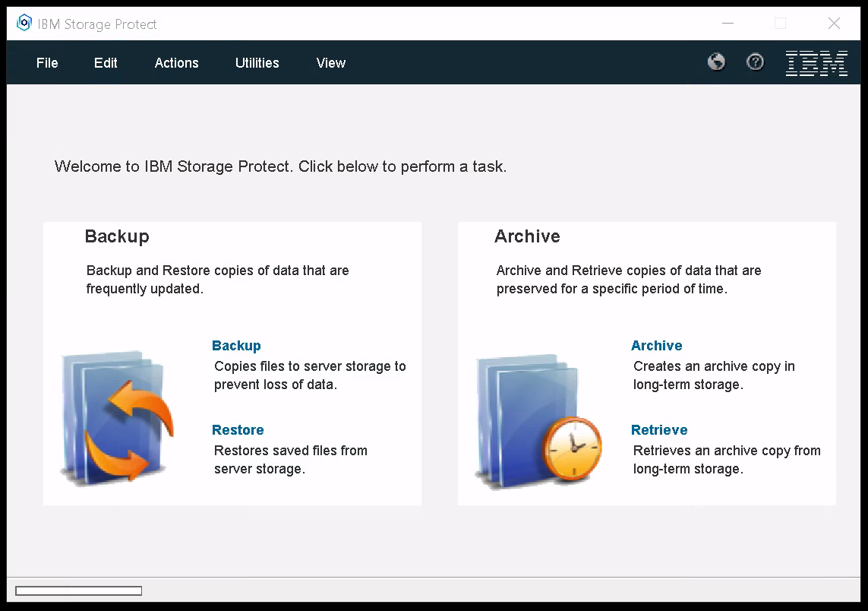Close the IBM Storage Protect window
868x611 pixels.
pos(834,24)
